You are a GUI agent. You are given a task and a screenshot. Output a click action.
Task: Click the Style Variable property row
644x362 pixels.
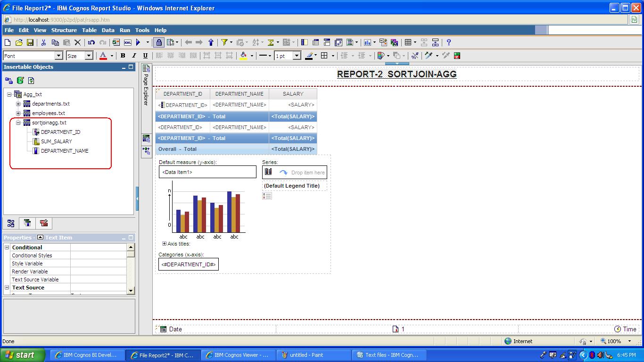[69, 263]
